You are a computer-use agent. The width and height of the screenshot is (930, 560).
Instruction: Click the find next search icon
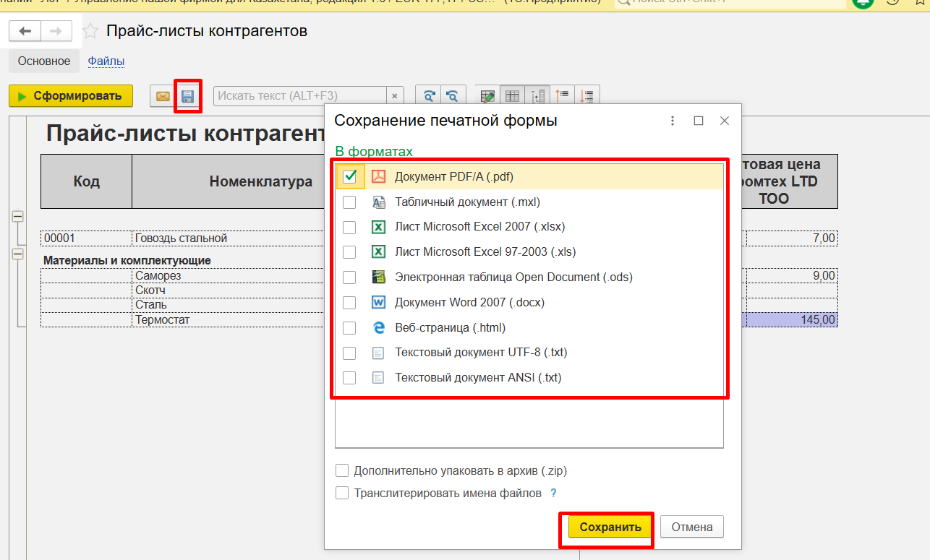tap(429, 96)
